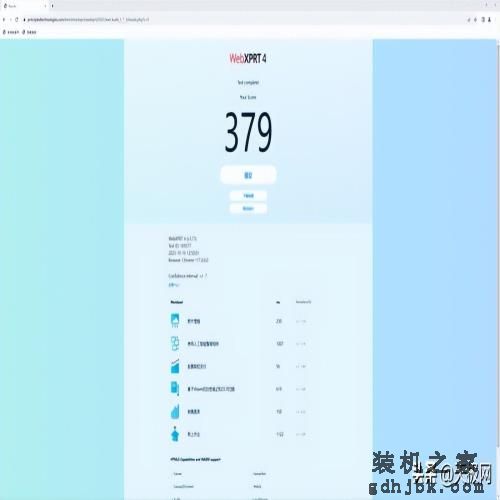Click the large white button below score 379

point(248,175)
